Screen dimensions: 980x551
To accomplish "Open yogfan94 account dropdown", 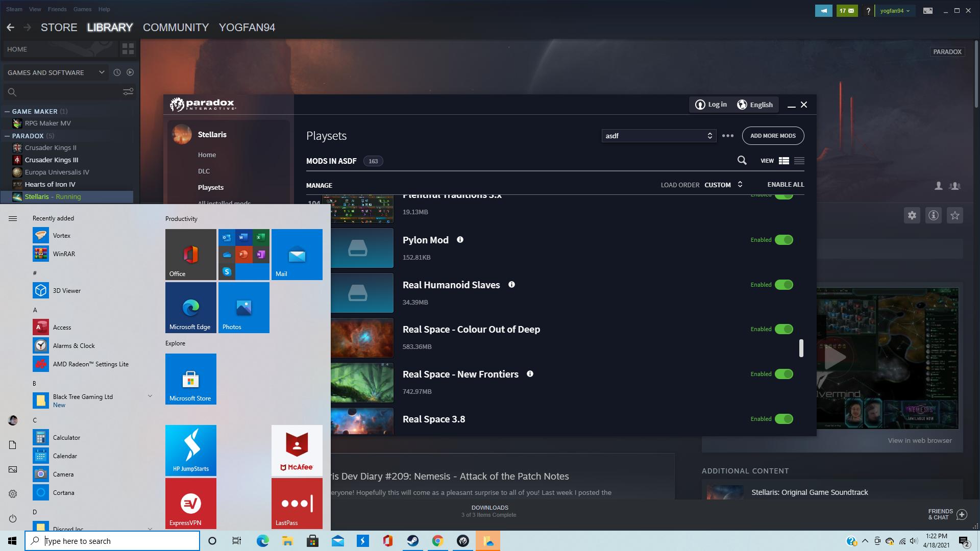I will pos(895,11).
